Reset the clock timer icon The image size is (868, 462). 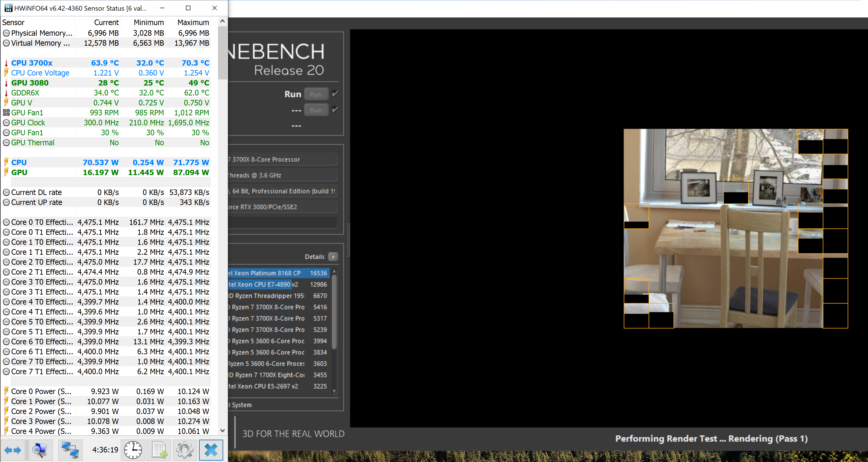133,450
